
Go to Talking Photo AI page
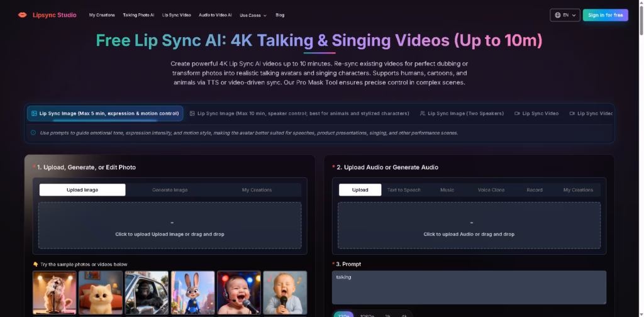pos(138,15)
